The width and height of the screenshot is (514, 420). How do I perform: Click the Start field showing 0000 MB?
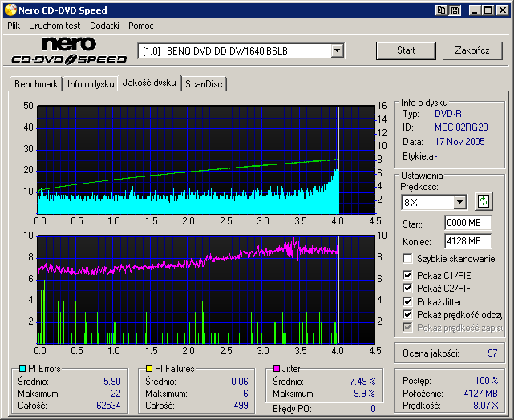pyautogui.click(x=467, y=223)
